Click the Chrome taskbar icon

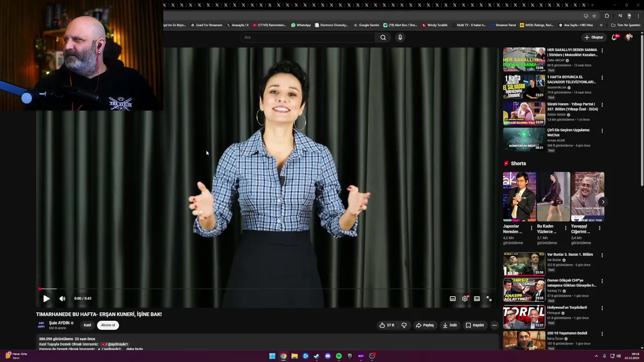(283, 356)
